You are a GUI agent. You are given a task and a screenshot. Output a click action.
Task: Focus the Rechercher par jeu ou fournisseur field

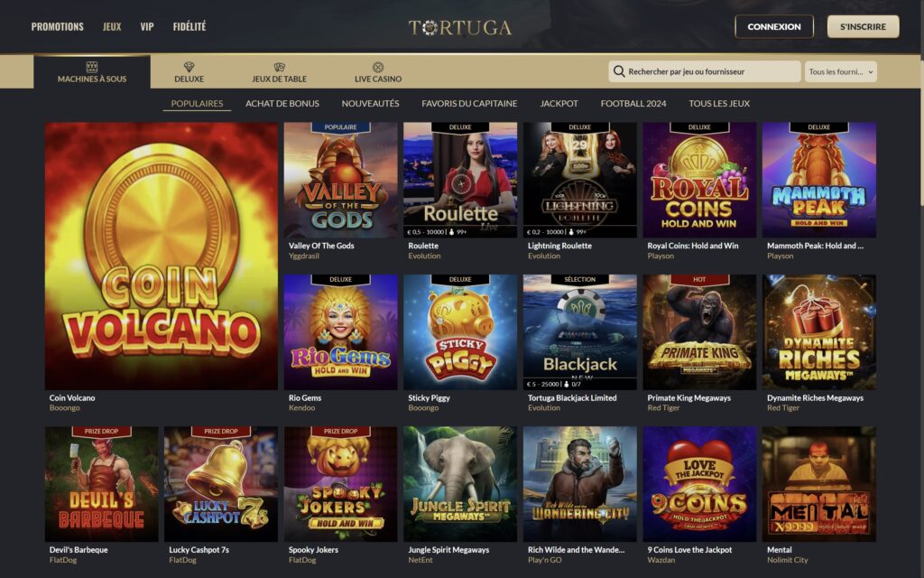click(705, 71)
